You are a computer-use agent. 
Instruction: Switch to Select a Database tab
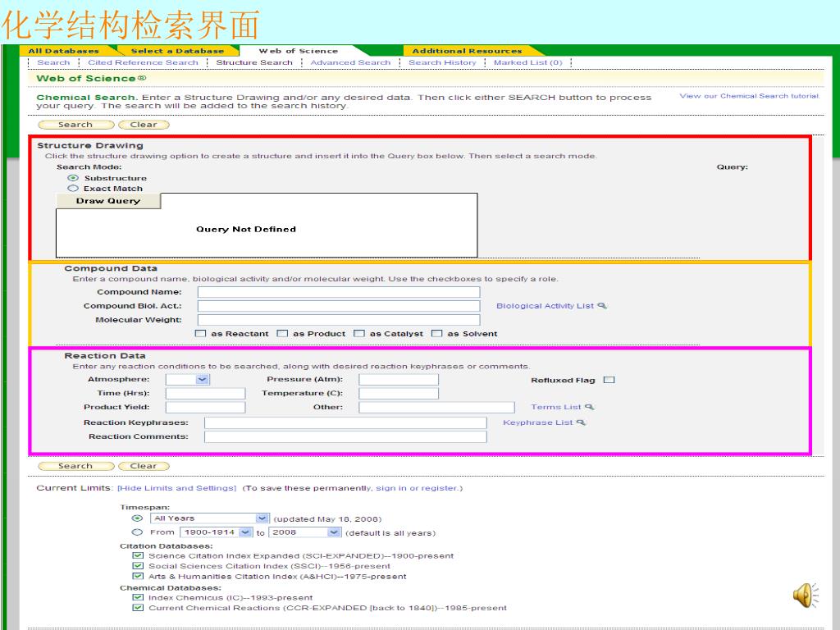click(177, 51)
